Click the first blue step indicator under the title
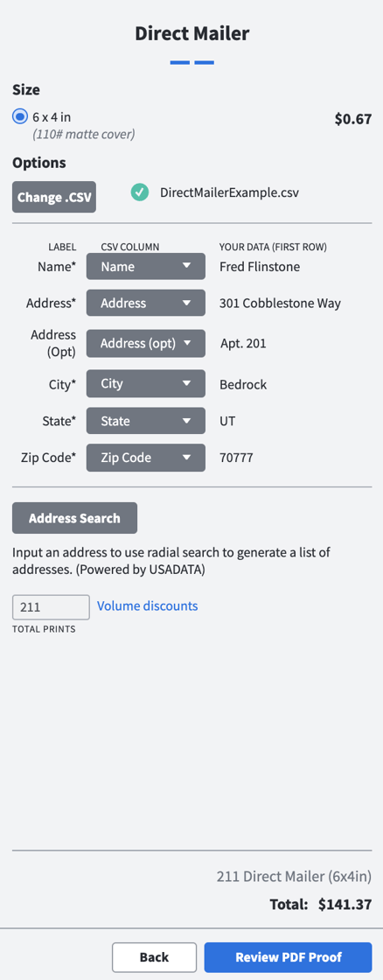Viewport: 383px width, 980px height. point(180,62)
